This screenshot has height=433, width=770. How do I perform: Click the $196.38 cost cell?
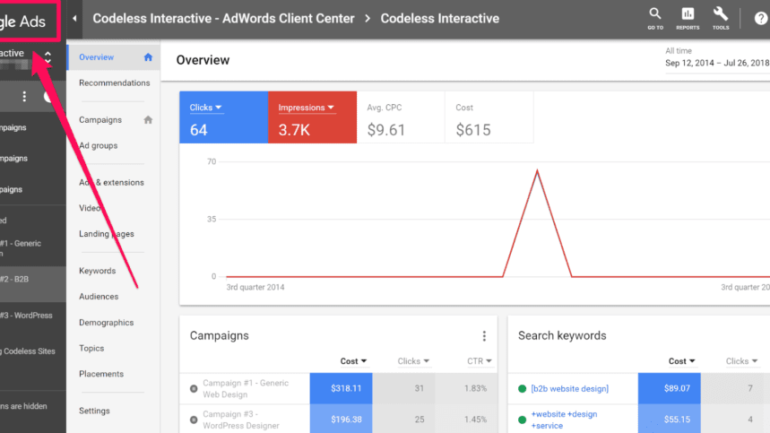click(x=341, y=419)
